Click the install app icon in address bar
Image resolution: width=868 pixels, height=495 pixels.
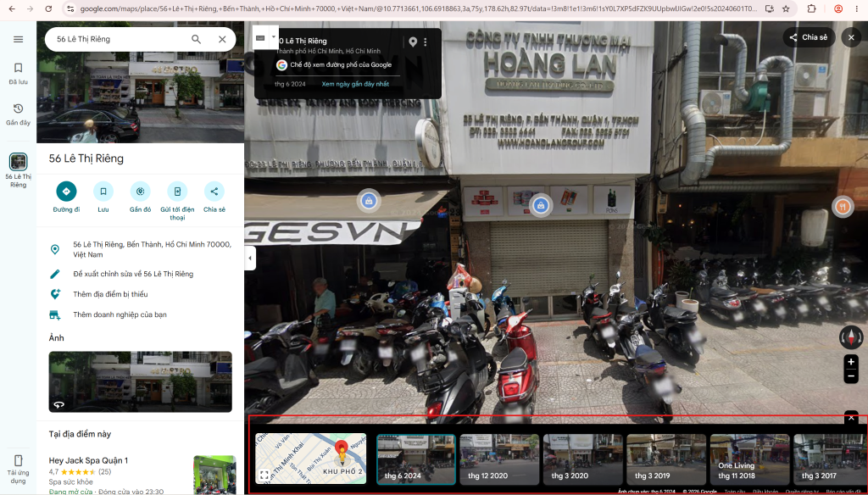[x=770, y=8]
